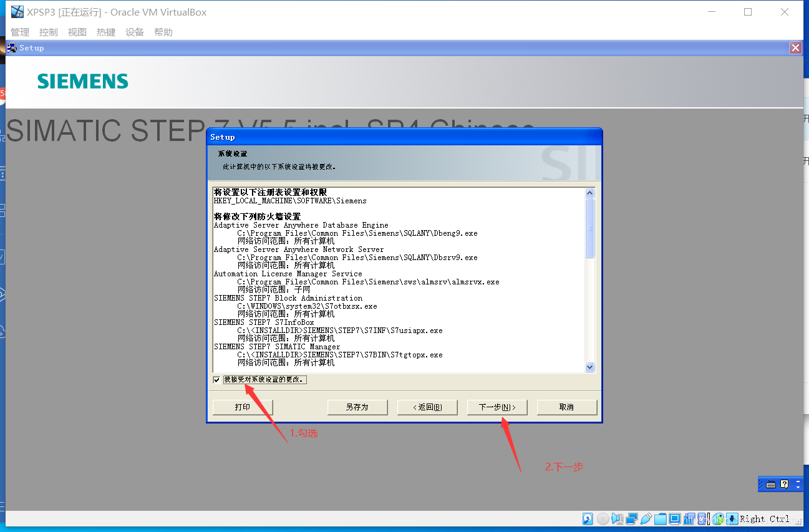This screenshot has width=809, height=532.
Task: Click the Adaptive Server Anywhere Network Server line
Action: point(299,249)
